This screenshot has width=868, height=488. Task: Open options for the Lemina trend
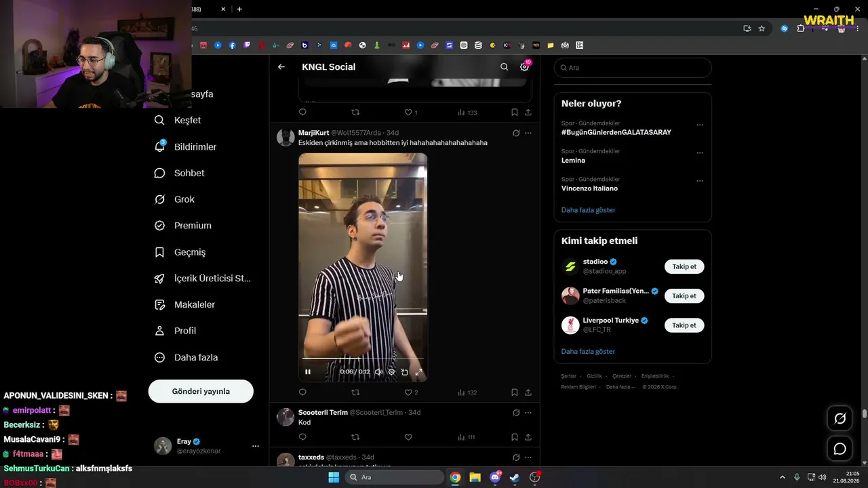tap(700, 152)
